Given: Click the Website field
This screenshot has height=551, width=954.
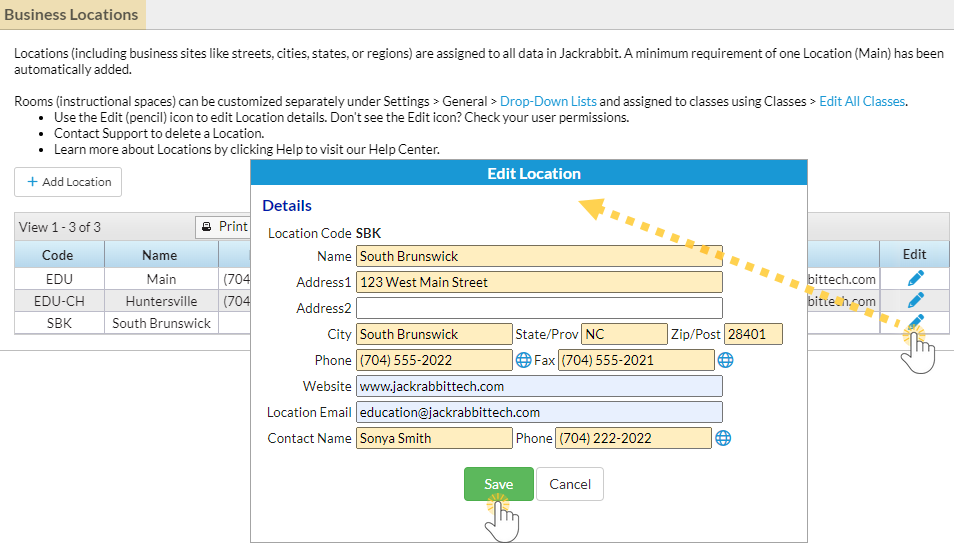Looking at the screenshot, I should (x=539, y=386).
